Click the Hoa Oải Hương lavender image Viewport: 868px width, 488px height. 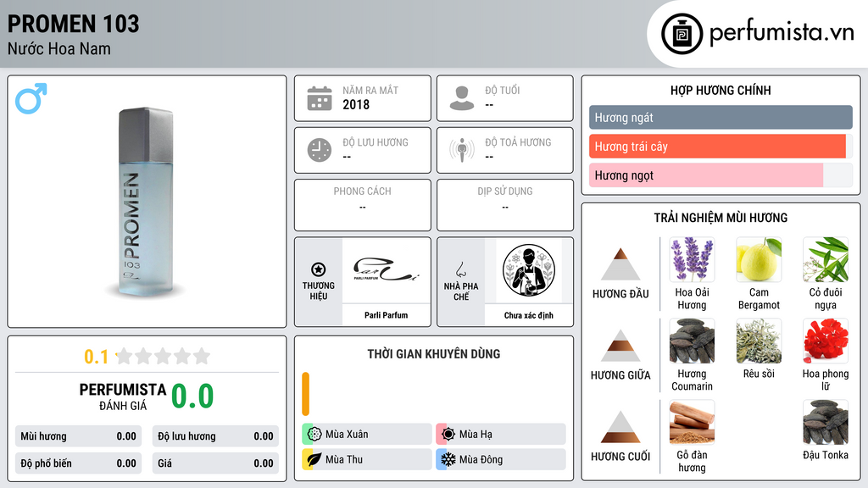click(x=692, y=259)
